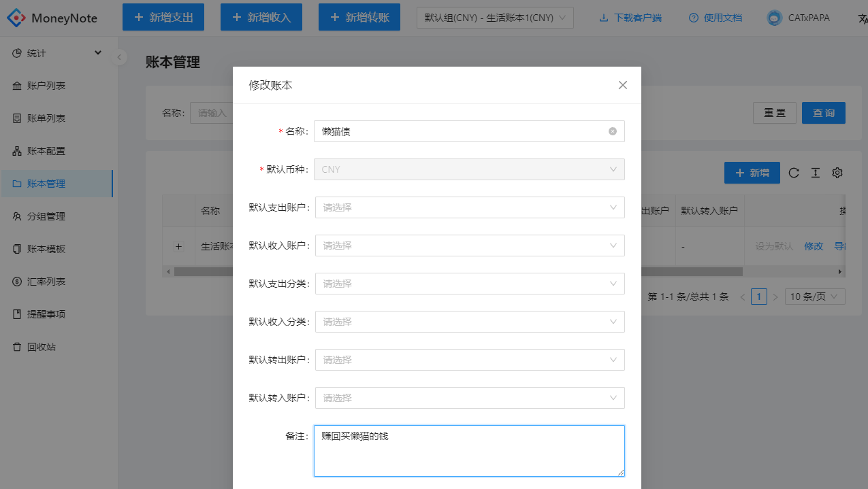The image size is (868, 489).
Task: Open the 默认收入账户 dropdown
Action: pos(470,246)
